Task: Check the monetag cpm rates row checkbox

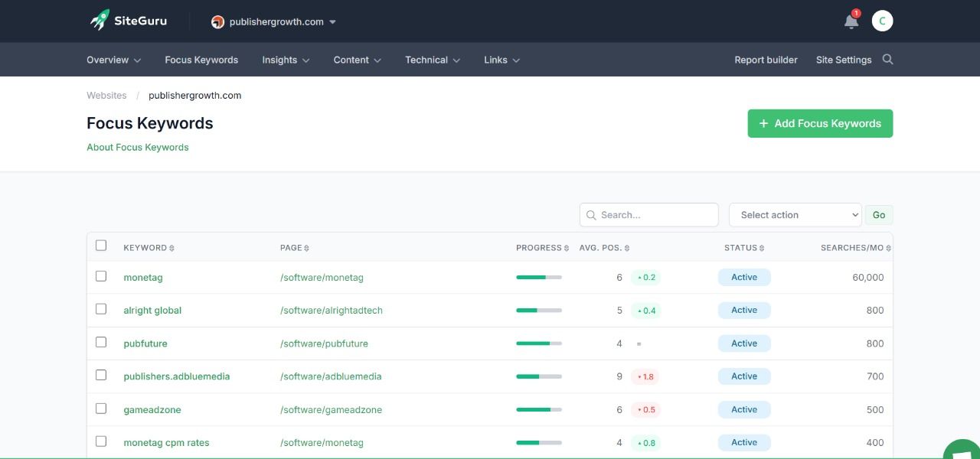Action: click(x=101, y=441)
